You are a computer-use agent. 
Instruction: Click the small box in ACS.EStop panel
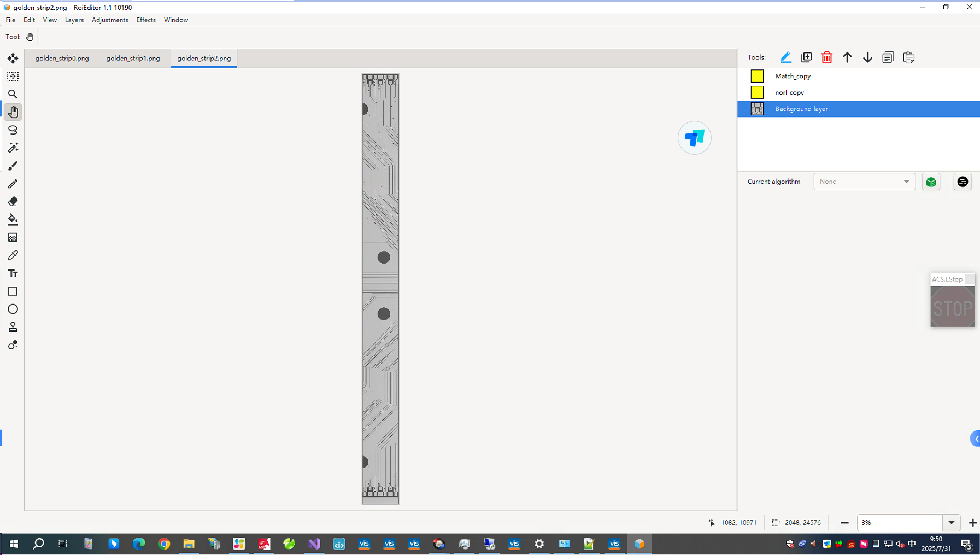click(x=969, y=279)
